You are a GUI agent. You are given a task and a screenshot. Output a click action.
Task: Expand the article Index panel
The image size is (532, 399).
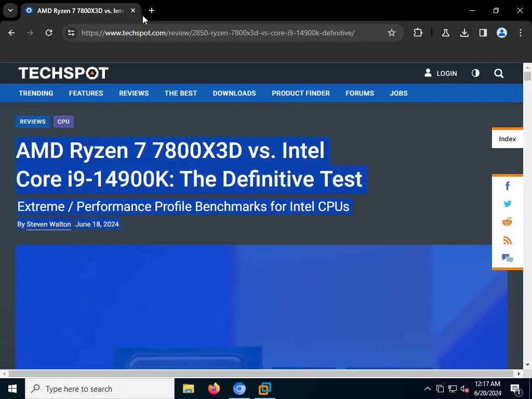tap(507, 139)
